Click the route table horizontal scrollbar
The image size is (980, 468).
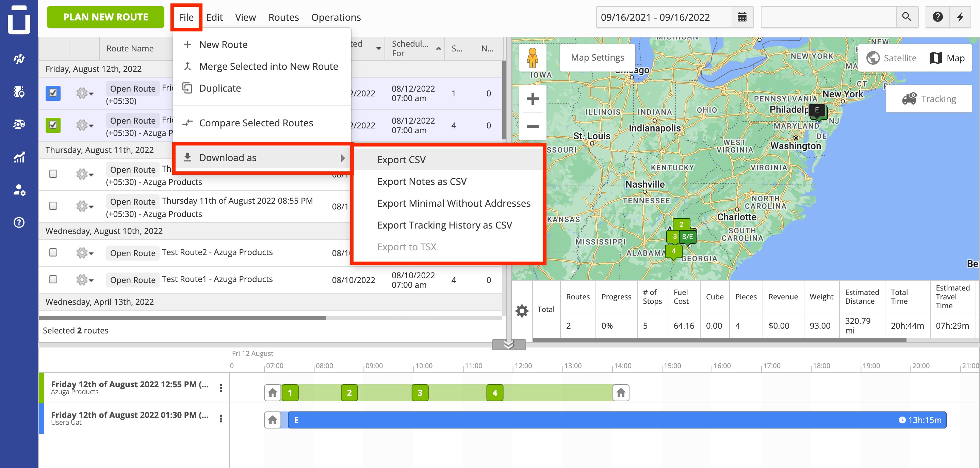pyautogui.click(x=182, y=318)
